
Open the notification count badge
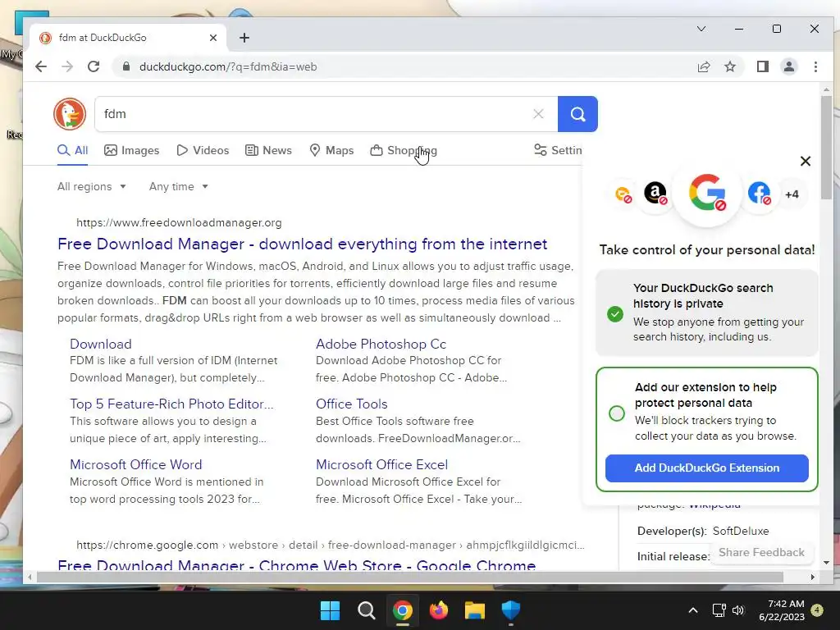tap(817, 610)
